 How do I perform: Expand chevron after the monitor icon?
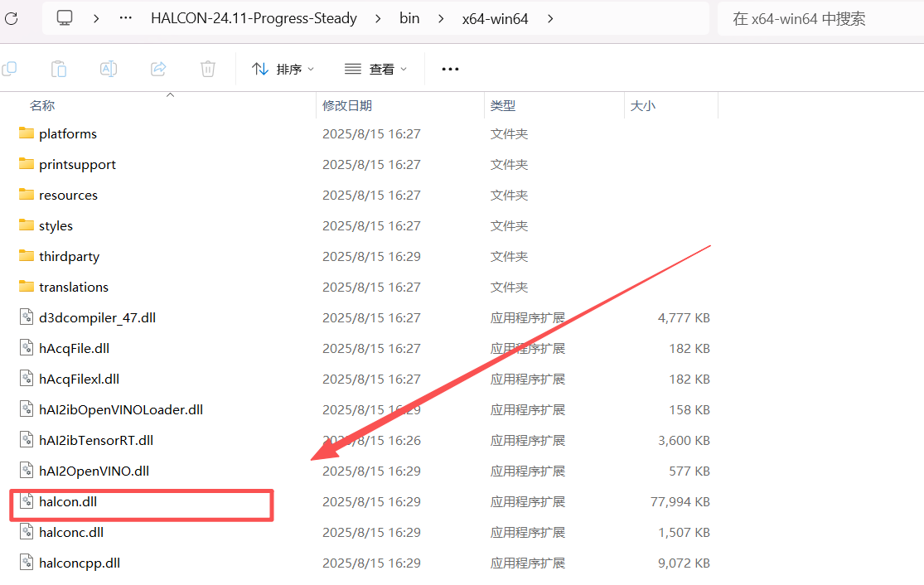96,19
